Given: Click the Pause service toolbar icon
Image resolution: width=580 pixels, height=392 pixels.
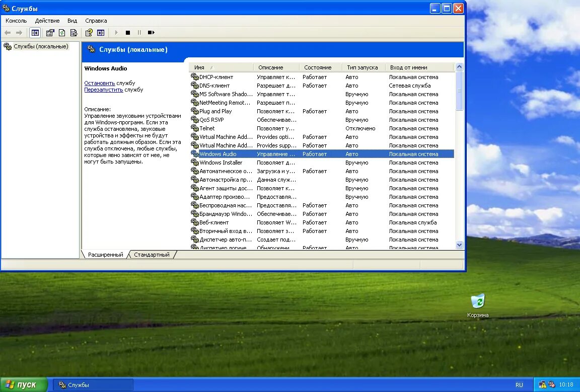Looking at the screenshot, I should click(139, 33).
